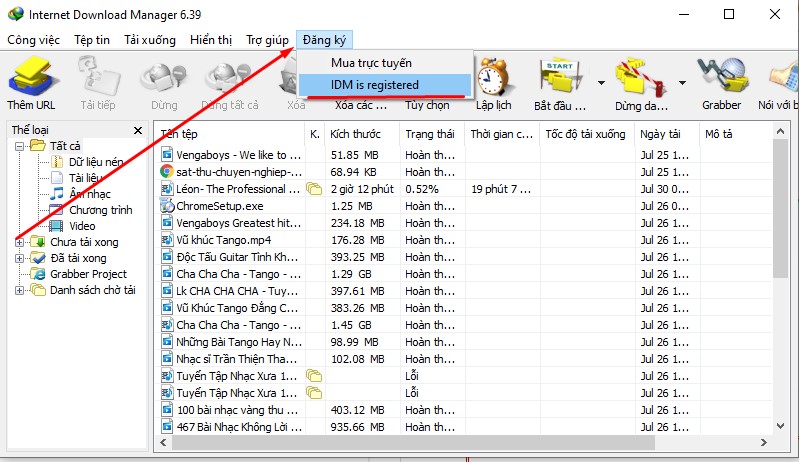Open the Công việc menu
This screenshot has width=799, height=462.
coord(34,40)
